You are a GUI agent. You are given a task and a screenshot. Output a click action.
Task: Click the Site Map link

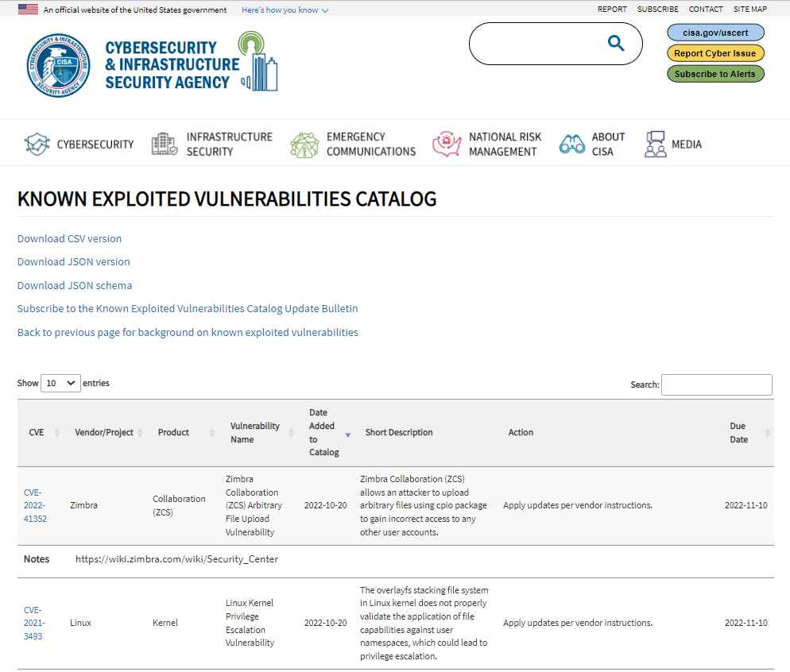coord(749,9)
